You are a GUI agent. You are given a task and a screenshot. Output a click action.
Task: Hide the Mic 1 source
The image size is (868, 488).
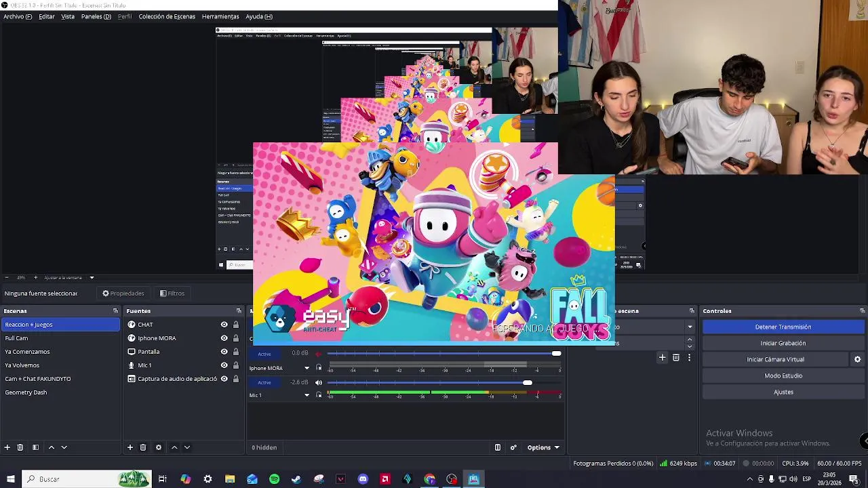coord(224,365)
